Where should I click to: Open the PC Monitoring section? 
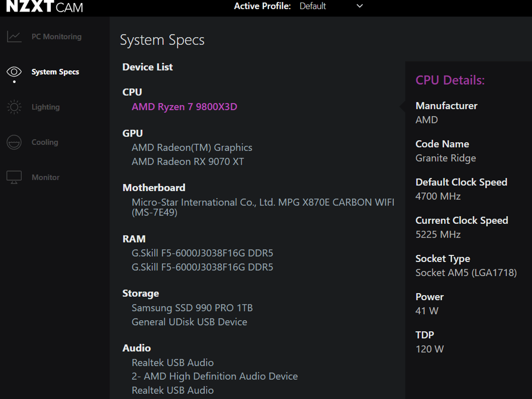[x=56, y=37]
